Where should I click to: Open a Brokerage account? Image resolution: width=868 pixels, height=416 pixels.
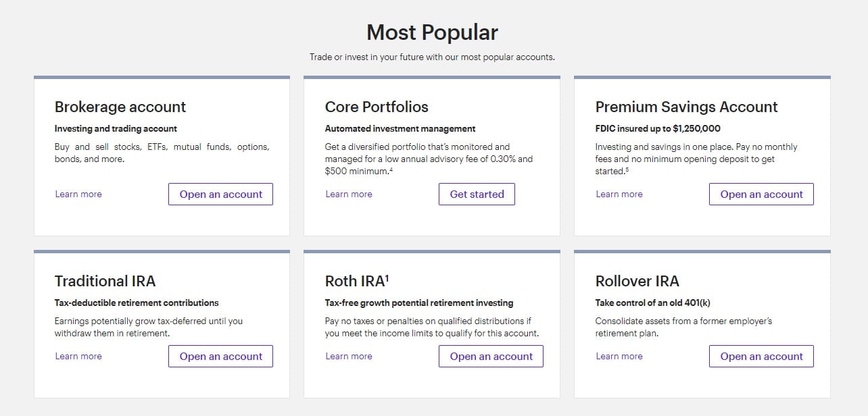[x=220, y=194]
